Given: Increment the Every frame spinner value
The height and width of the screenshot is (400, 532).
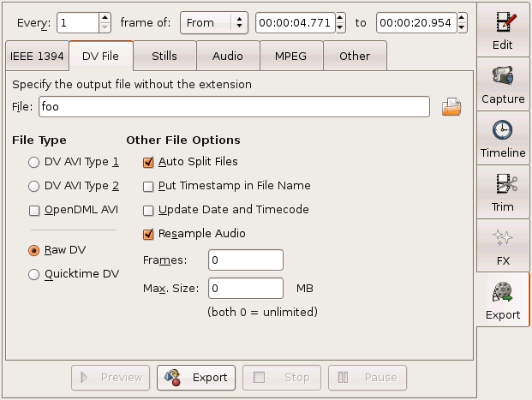Looking at the screenshot, I should pos(105,18).
